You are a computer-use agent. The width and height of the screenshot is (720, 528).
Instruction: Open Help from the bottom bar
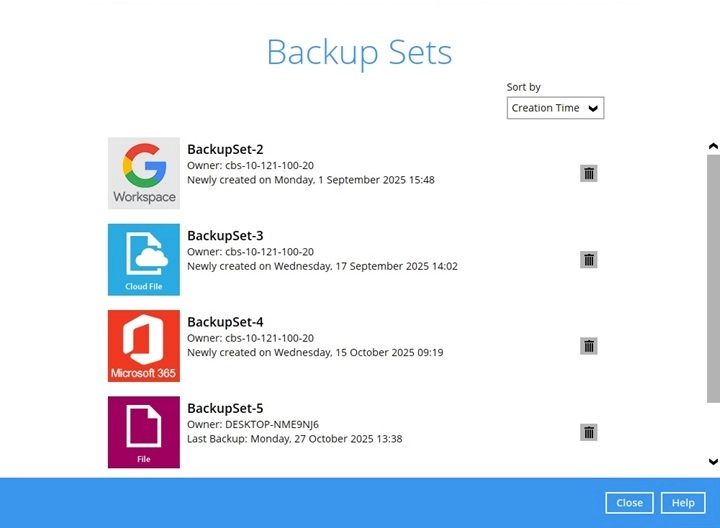[x=683, y=503]
